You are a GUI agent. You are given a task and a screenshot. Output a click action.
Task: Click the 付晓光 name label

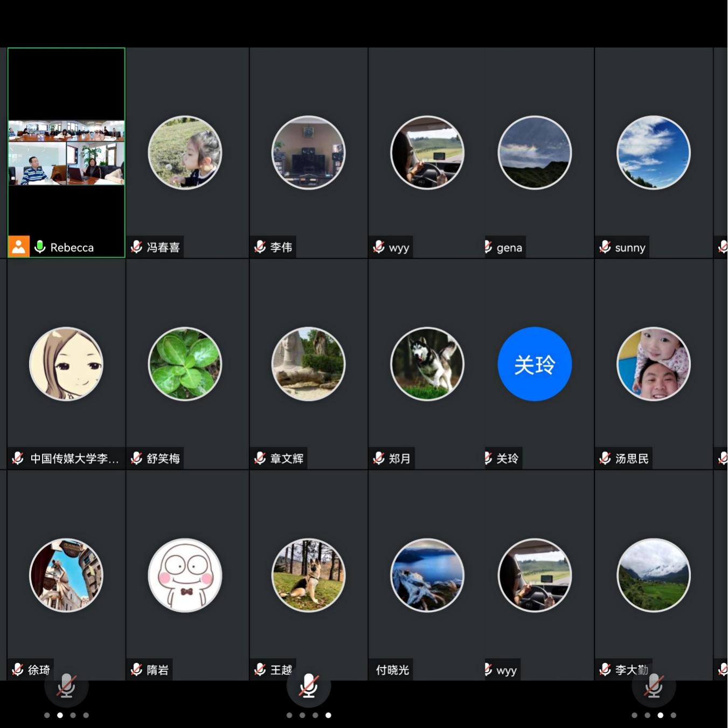(x=392, y=670)
